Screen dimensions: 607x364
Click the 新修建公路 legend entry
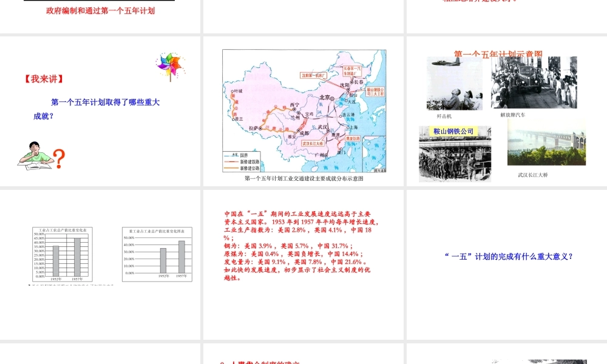pos(242,168)
